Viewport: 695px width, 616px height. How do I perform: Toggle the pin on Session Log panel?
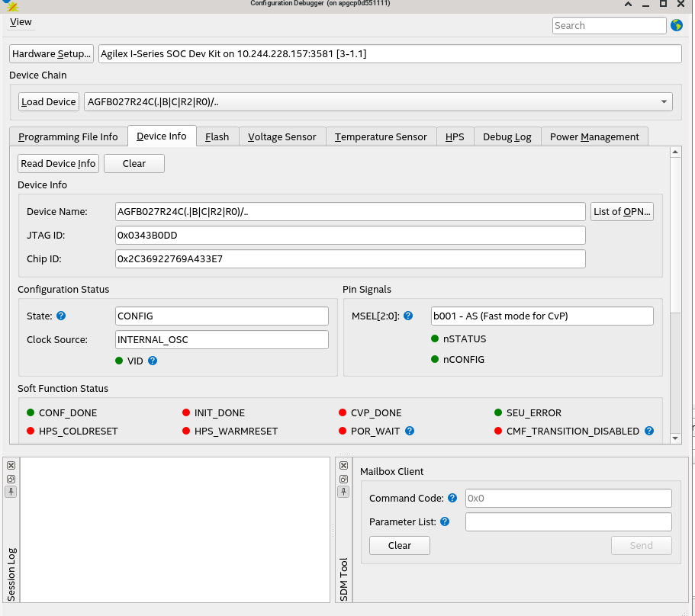pyautogui.click(x=11, y=492)
